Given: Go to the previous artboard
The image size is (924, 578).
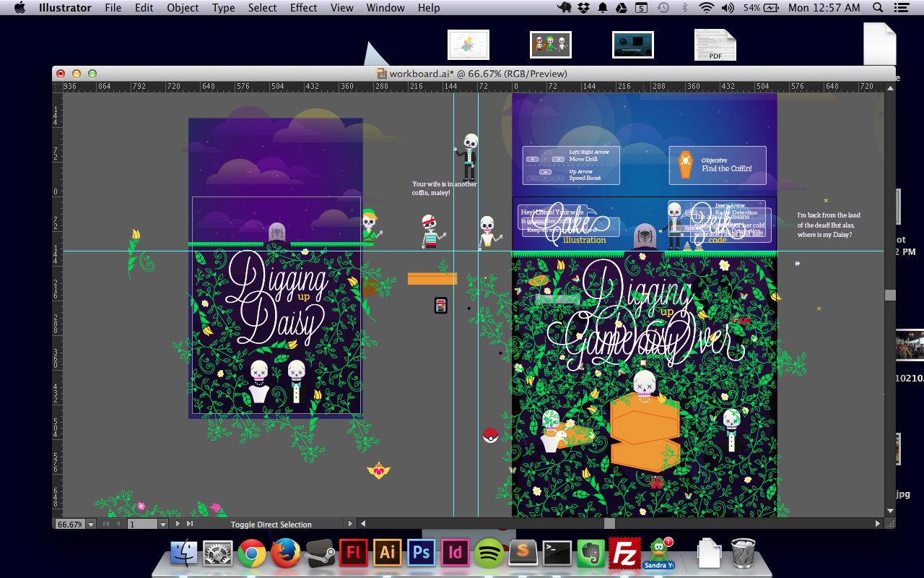Looking at the screenshot, I should pos(118,524).
